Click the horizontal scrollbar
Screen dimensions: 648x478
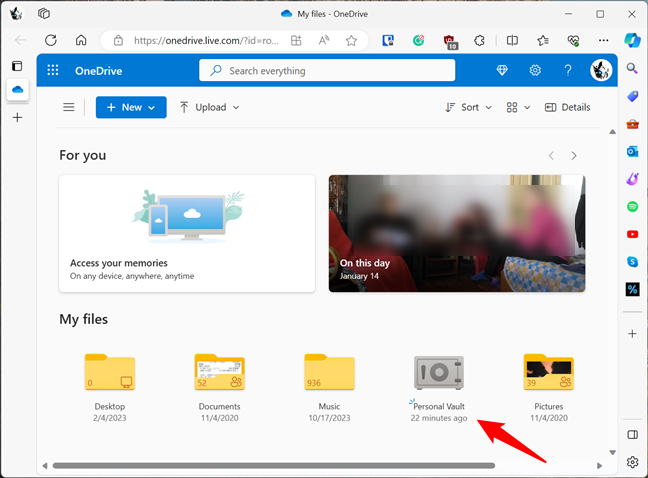click(274, 466)
